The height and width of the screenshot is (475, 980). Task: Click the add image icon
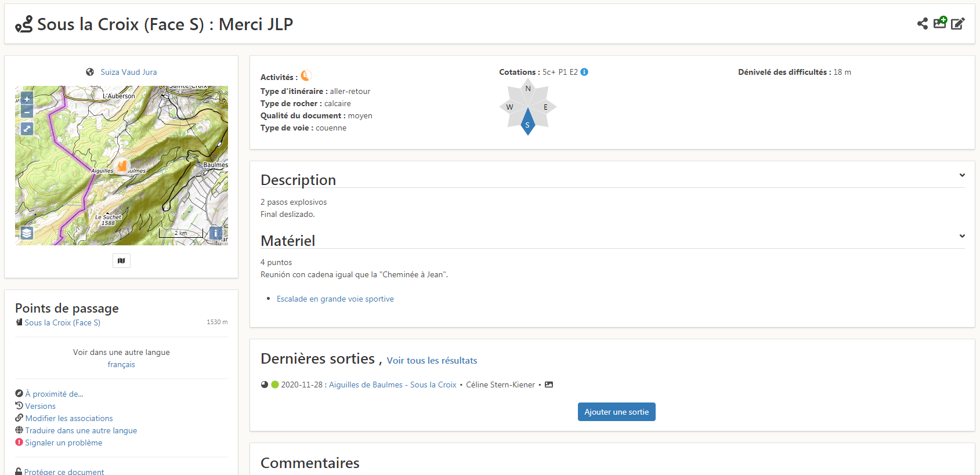[940, 23]
